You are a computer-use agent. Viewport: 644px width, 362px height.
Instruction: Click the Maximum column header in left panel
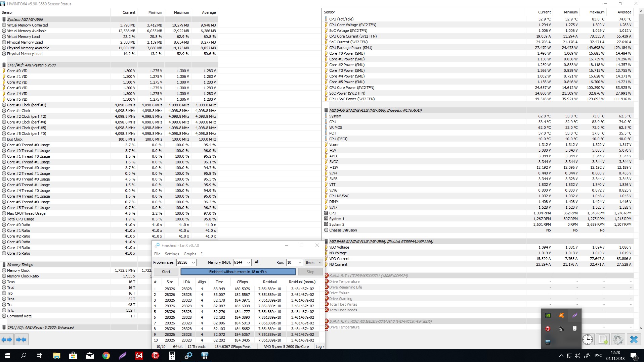(178, 12)
